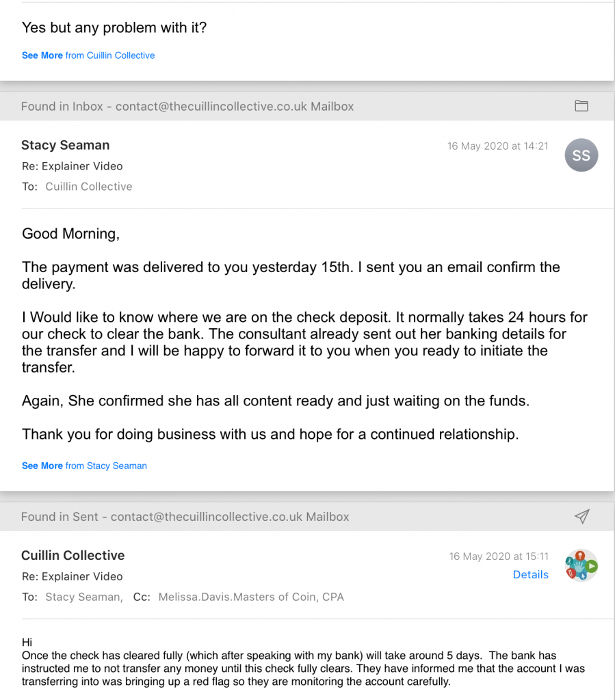The height and width of the screenshot is (700, 615).
Task: Open the Details link on sent message
Action: coord(530,575)
